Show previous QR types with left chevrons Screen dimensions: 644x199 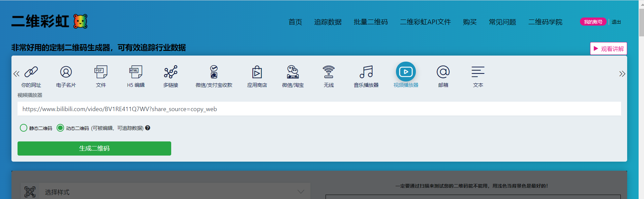(x=16, y=74)
